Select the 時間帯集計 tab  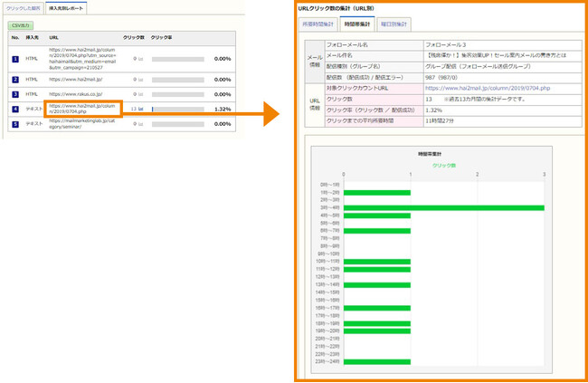(x=357, y=24)
